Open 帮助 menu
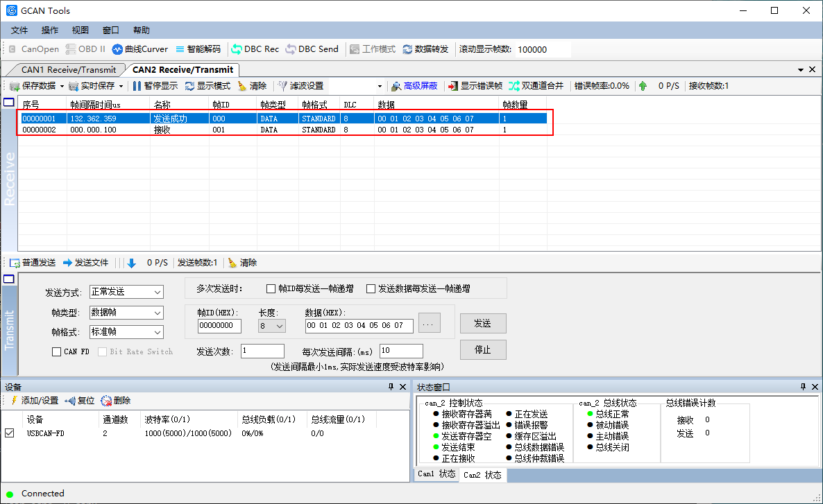Image resolution: width=823 pixels, height=504 pixels. (141, 31)
